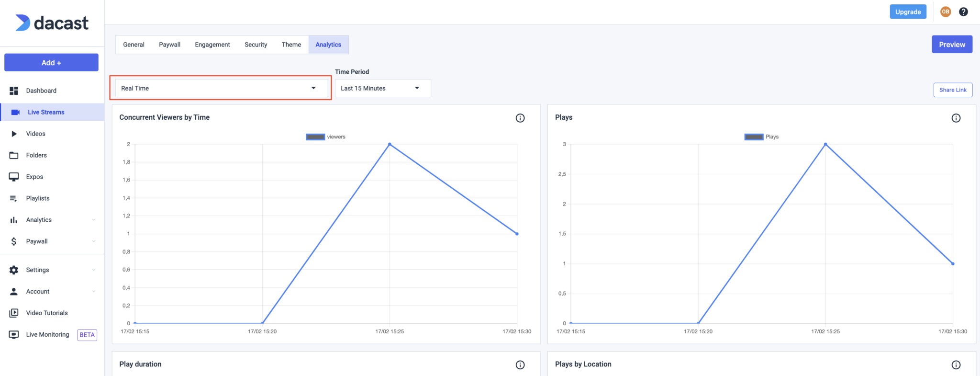Expand the Settings sidebar submenu
Screen dimensions: 980x376
(94, 270)
